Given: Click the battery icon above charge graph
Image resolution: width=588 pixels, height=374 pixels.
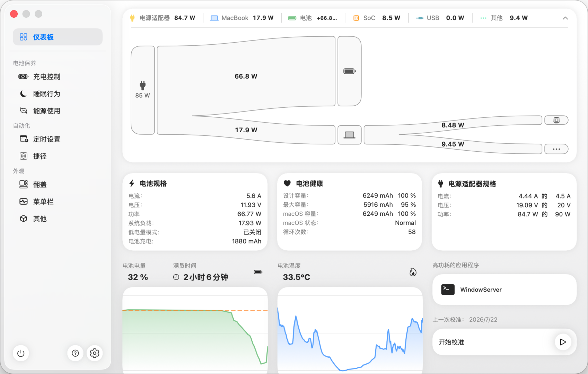Looking at the screenshot, I should 258,272.
